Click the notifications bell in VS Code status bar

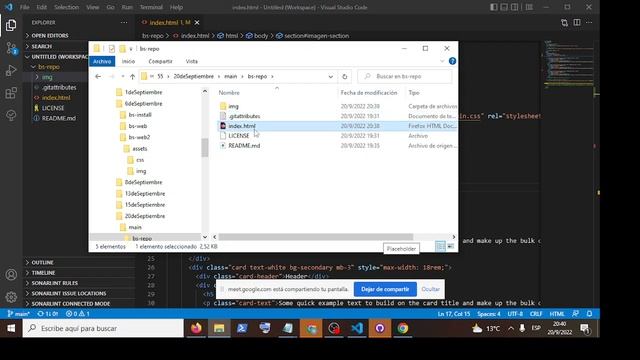click(589, 313)
